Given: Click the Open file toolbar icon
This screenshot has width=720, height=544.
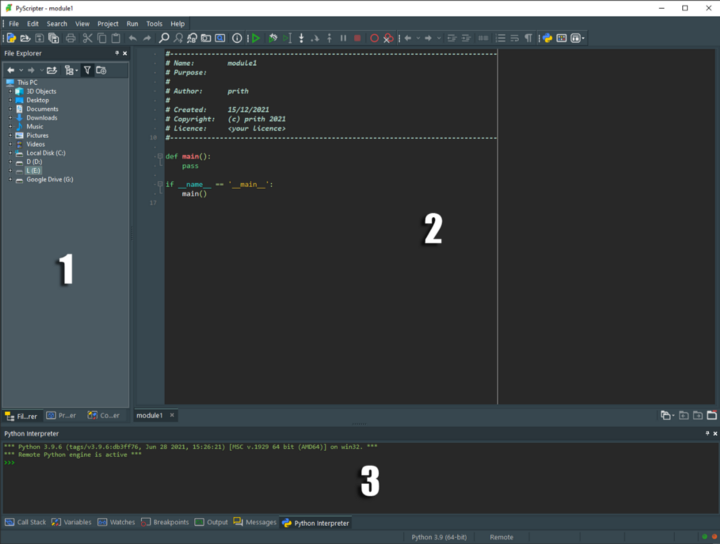Looking at the screenshot, I should [25, 39].
